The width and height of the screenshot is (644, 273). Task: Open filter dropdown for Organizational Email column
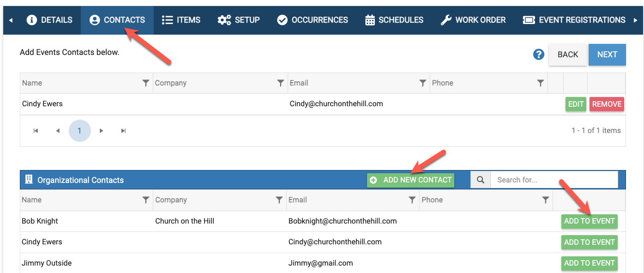412,200
